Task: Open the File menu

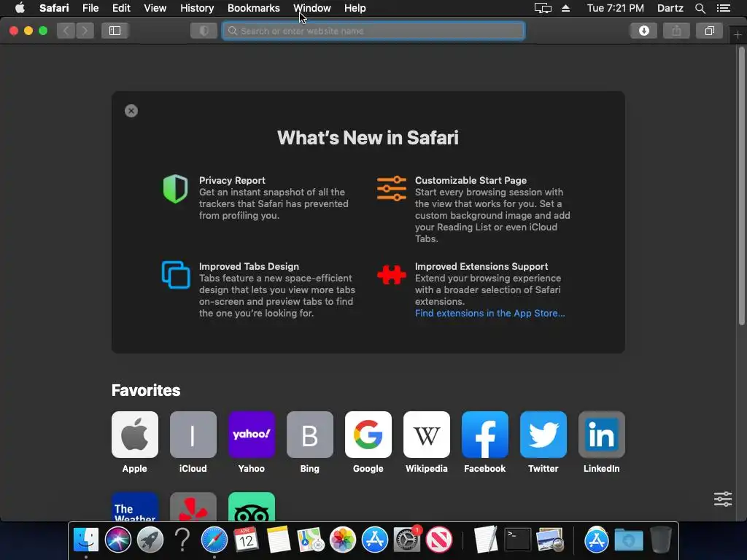Action: tap(90, 8)
